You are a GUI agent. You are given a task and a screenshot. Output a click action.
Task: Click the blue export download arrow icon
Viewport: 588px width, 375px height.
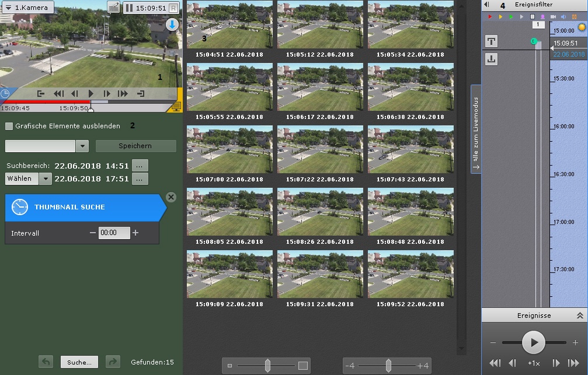click(172, 24)
